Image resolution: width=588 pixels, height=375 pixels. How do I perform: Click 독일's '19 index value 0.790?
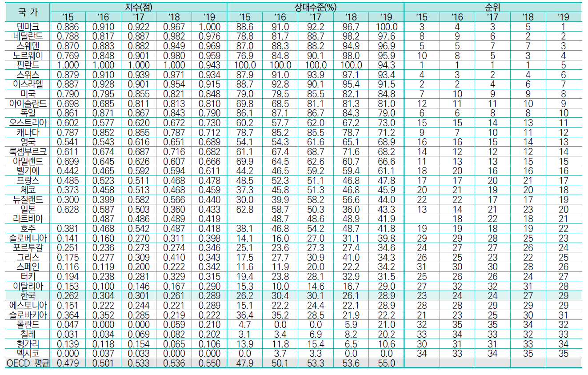pos(210,113)
